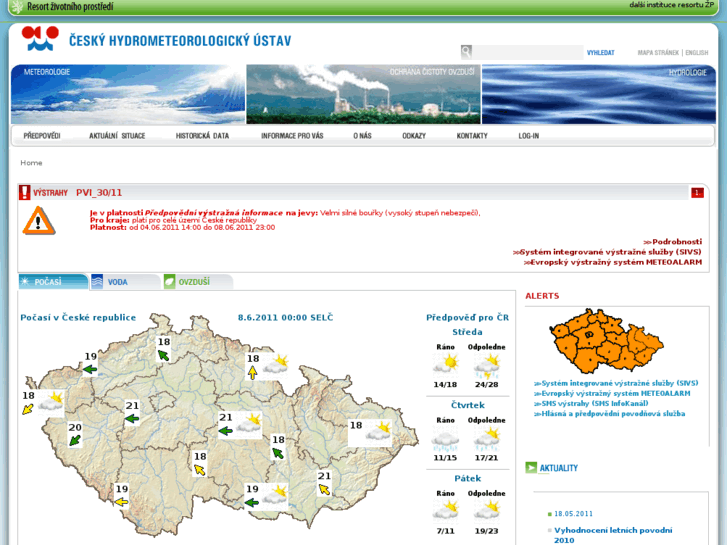Click the další instituce resortu ŽP link
727x545 pixels.
pos(672,5)
